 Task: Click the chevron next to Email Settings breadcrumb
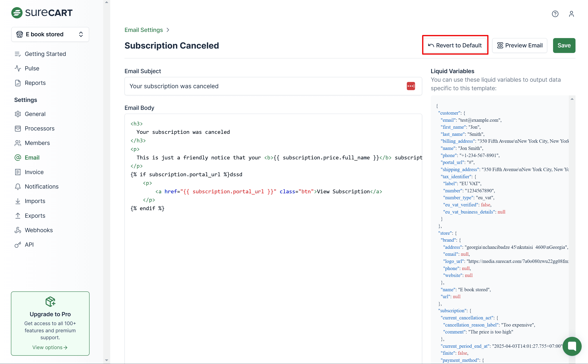[x=168, y=30]
